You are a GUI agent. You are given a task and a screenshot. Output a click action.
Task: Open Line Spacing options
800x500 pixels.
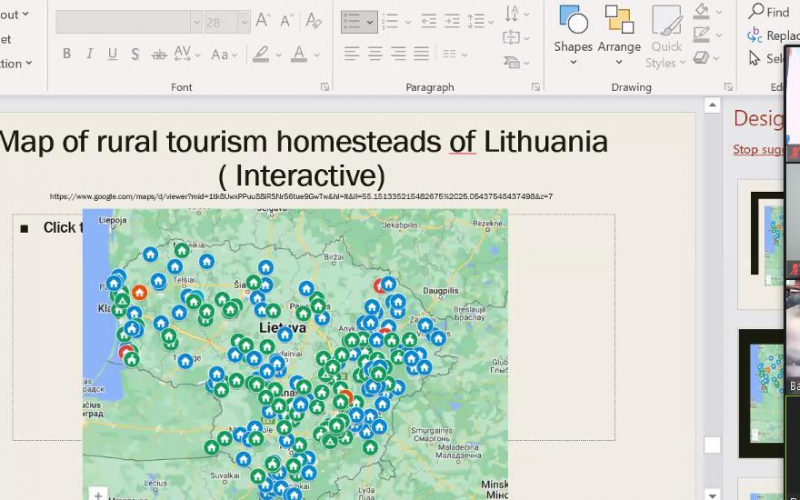[480, 21]
